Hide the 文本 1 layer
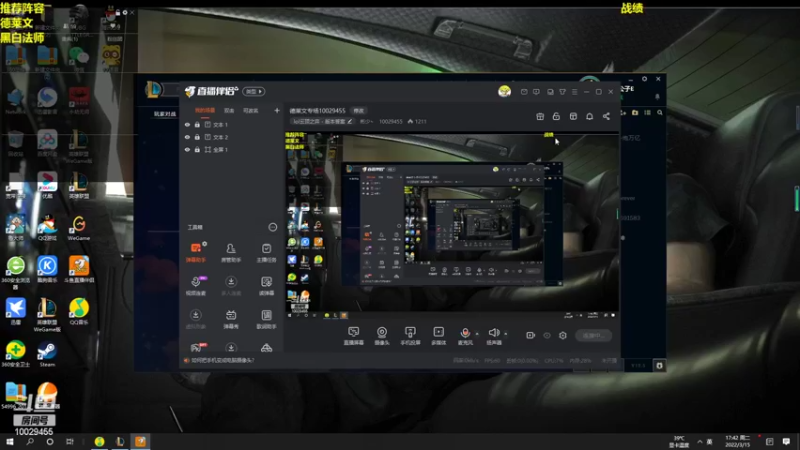 187,124
